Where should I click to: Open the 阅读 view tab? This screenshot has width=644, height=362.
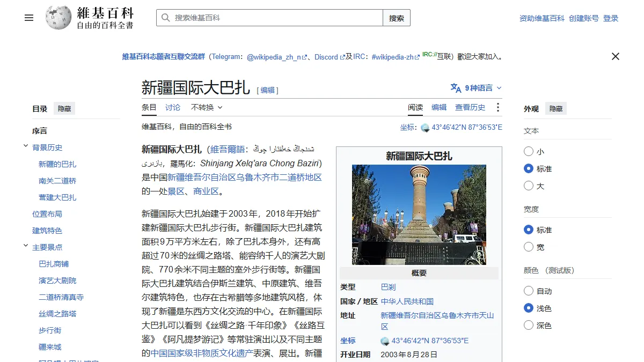(x=415, y=107)
